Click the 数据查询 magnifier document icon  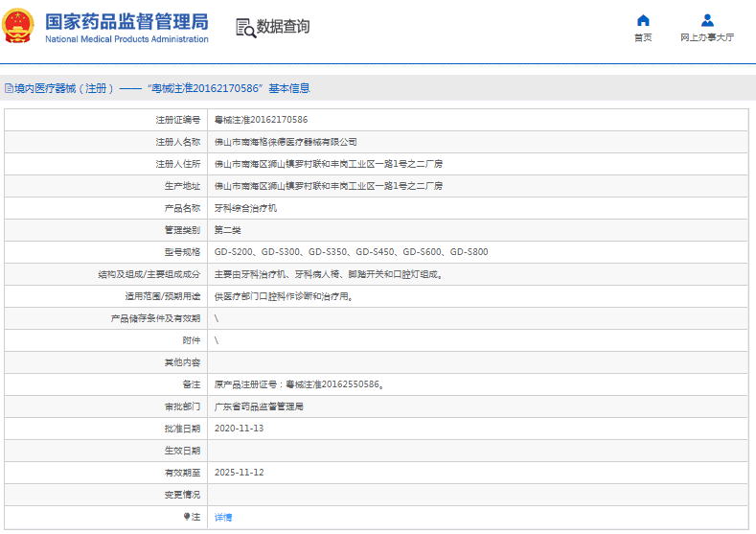coord(245,28)
